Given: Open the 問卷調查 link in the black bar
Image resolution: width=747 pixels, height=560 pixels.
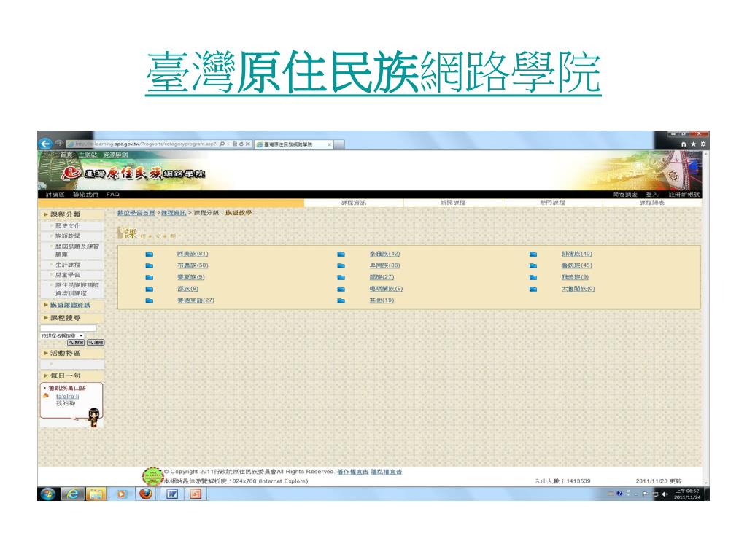Looking at the screenshot, I should pyautogui.click(x=625, y=194).
